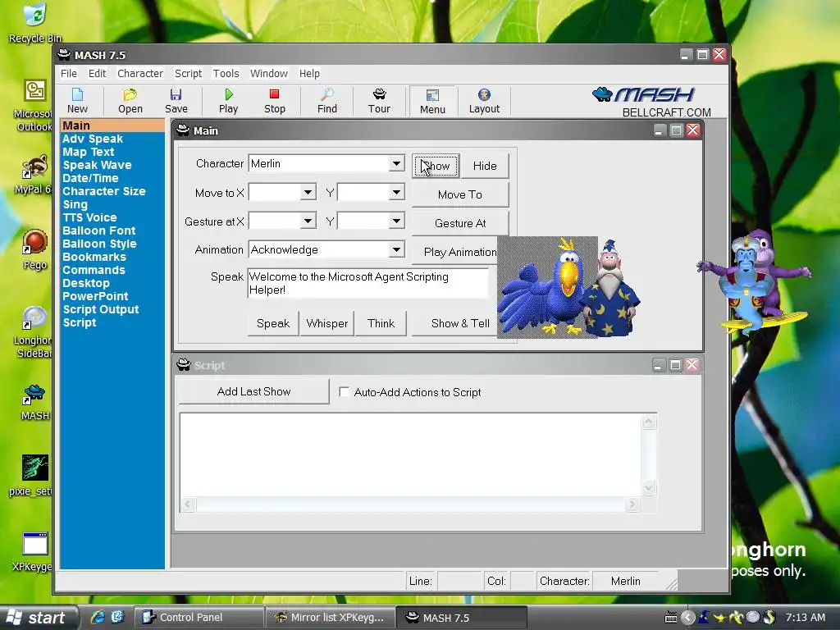Select Map Text in the sidebar

89,152
